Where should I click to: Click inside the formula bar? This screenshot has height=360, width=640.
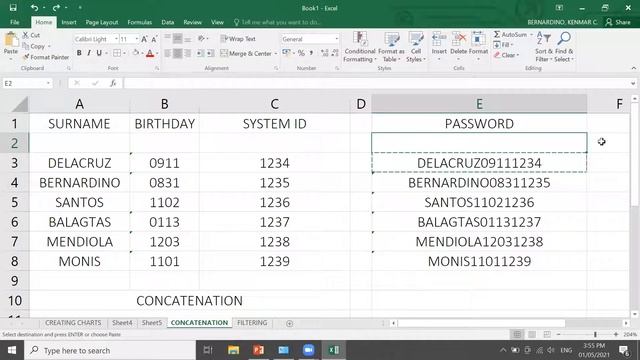(x=376, y=83)
